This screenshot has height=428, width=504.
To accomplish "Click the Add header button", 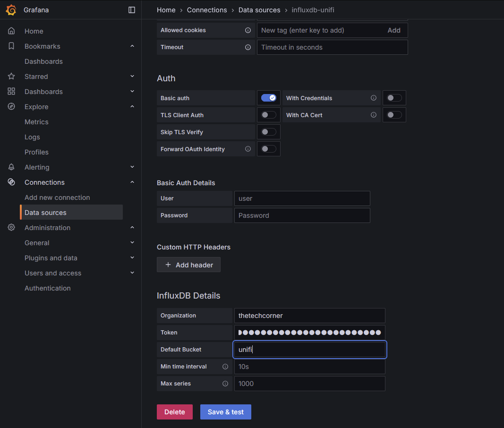I will (188, 265).
